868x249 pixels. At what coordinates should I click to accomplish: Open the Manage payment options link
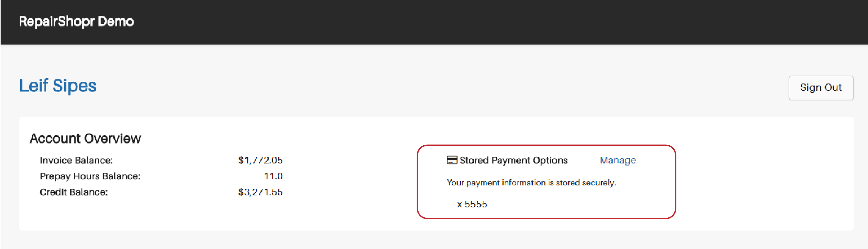coord(618,160)
